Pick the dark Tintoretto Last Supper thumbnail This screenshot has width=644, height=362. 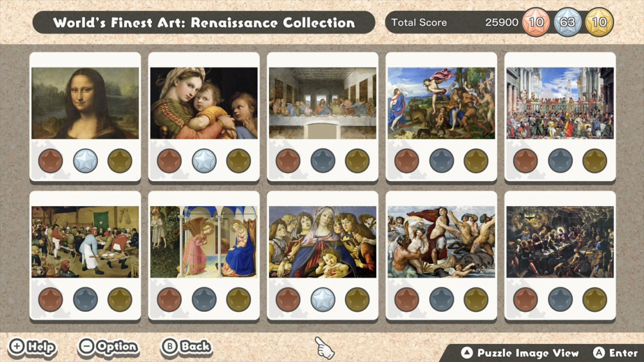(x=560, y=242)
